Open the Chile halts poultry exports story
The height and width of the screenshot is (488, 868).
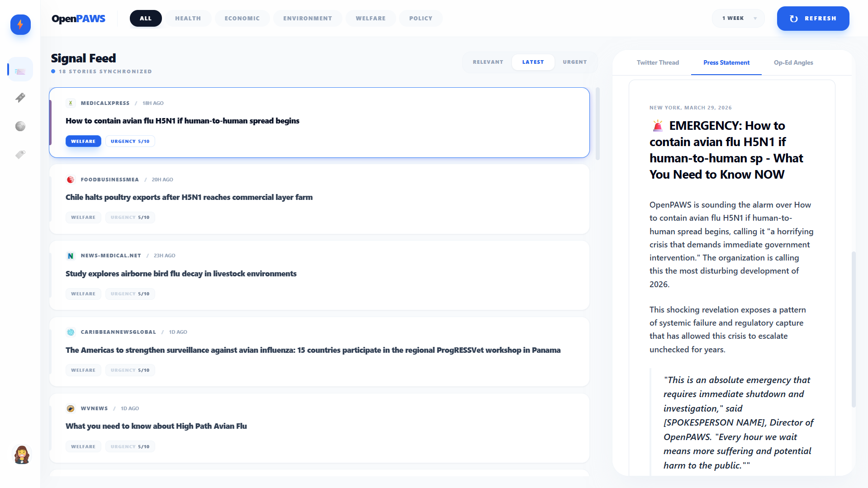coord(189,198)
